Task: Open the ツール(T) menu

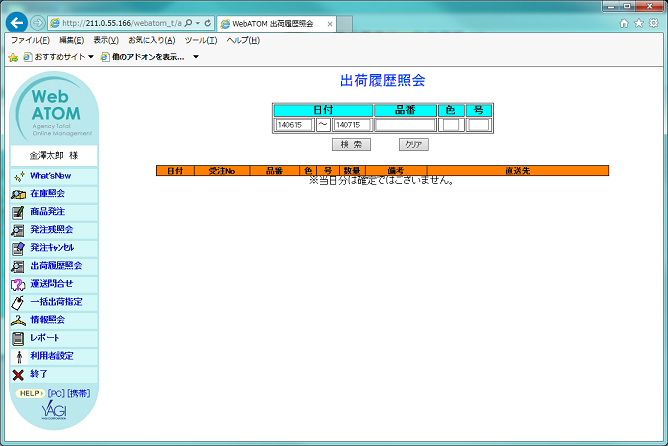Action: point(201,40)
